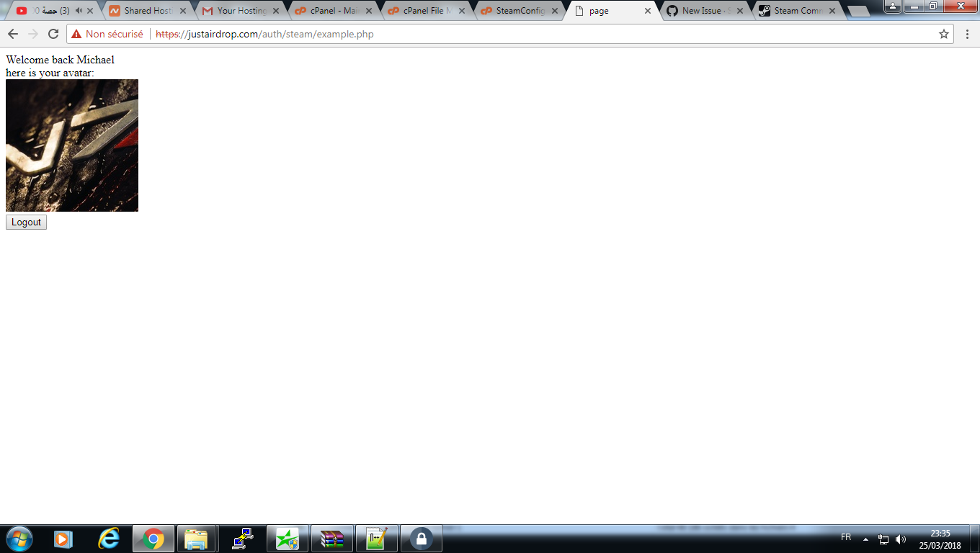Open the Chrome three-dots menu
The width and height of the screenshot is (980, 553).
point(967,34)
